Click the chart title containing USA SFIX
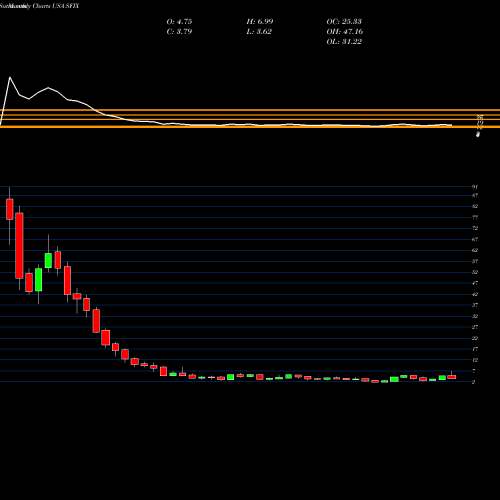 [40, 6]
